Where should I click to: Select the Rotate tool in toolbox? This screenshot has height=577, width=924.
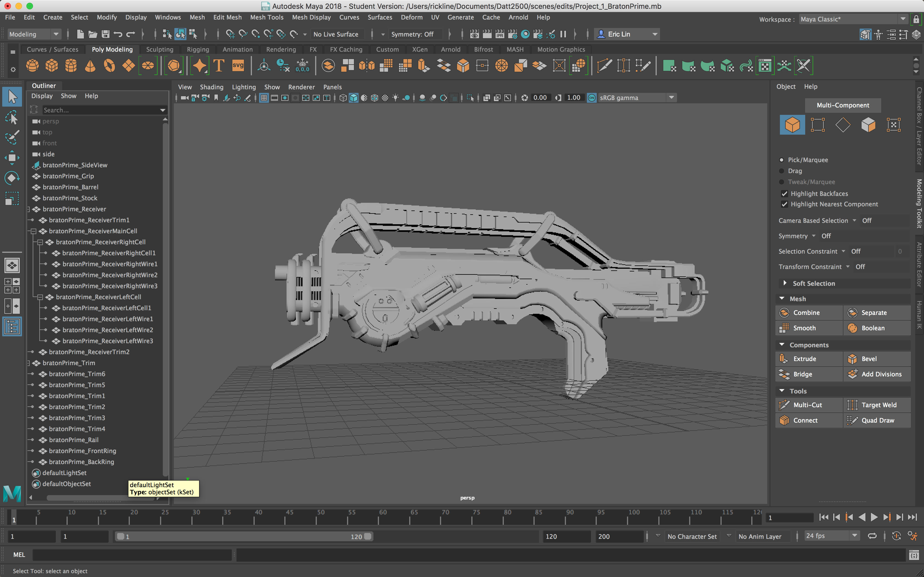(12, 178)
